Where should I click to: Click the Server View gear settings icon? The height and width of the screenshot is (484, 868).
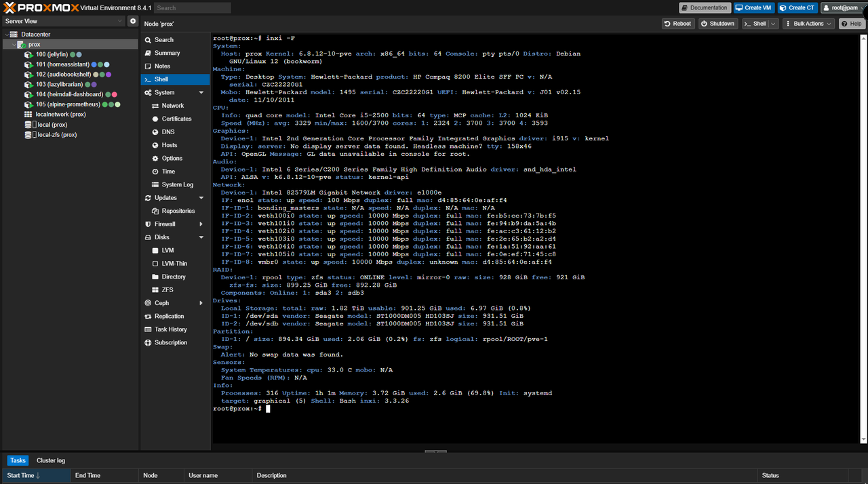pyautogui.click(x=133, y=21)
